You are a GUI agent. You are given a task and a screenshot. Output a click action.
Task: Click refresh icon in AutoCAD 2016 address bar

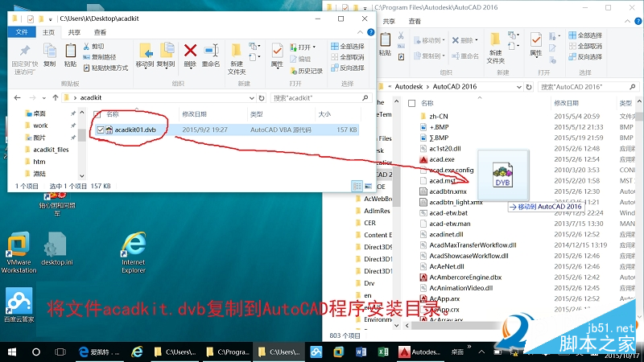[529, 87]
